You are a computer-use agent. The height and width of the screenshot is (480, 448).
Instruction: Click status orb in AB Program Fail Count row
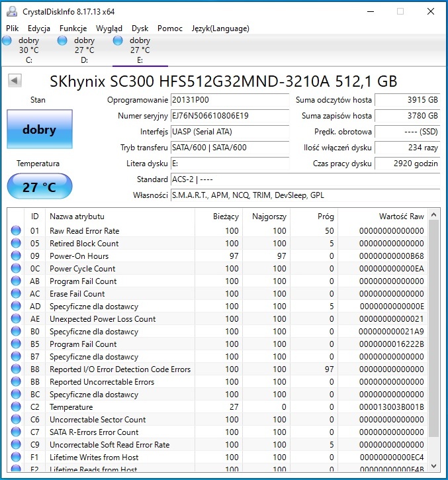(16, 281)
